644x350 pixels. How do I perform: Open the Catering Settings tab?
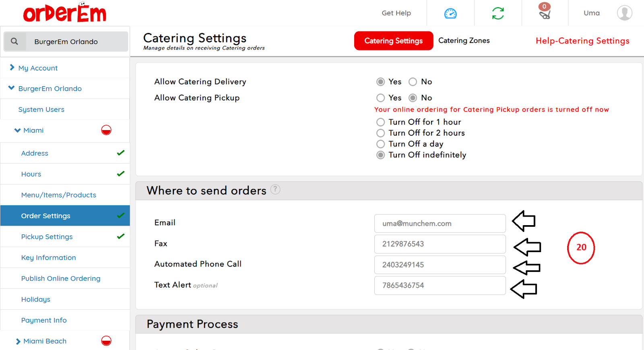pyautogui.click(x=393, y=41)
